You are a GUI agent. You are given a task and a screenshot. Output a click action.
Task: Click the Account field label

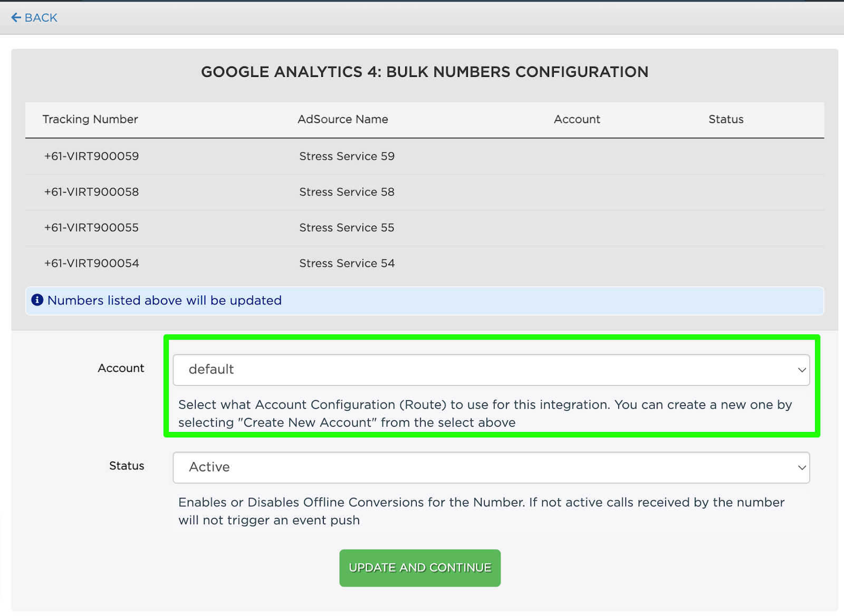coord(121,368)
